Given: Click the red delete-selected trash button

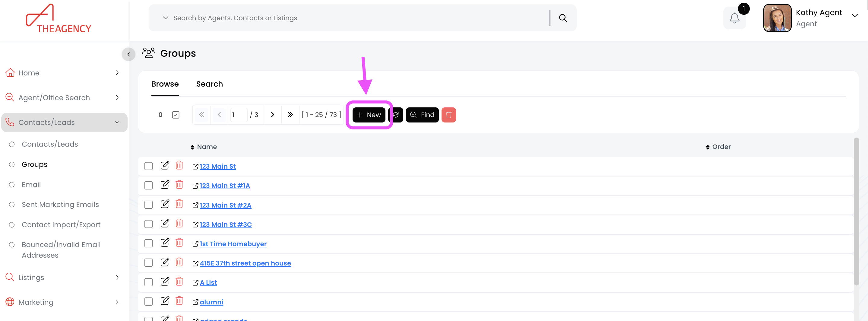Looking at the screenshot, I should [448, 115].
